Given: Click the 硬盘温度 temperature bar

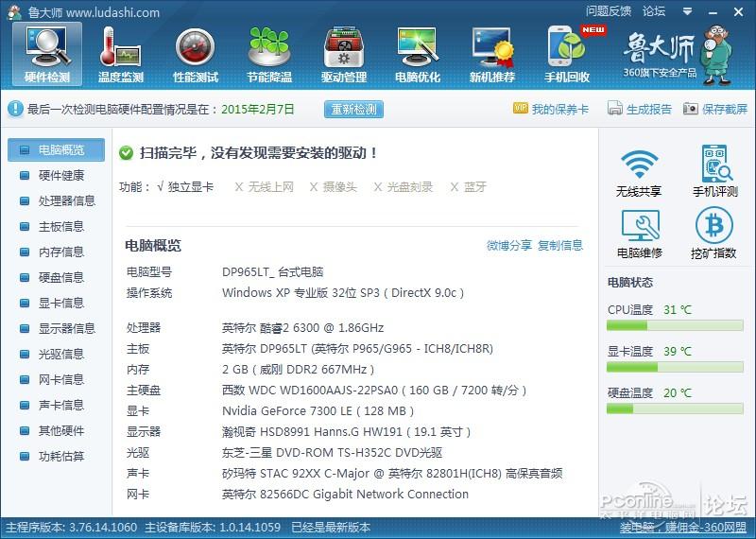Looking at the screenshot, I should [x=675, y=409].
